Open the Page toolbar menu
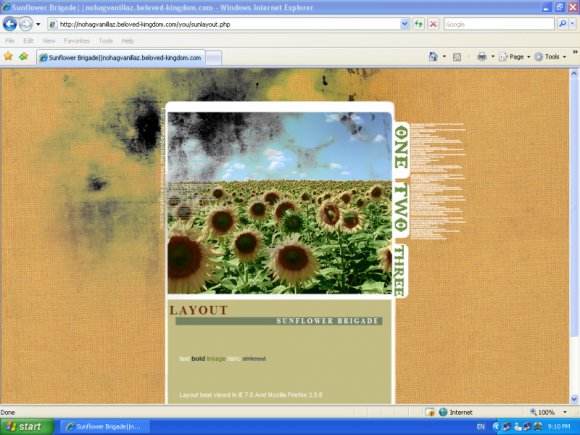 (515, 57)
